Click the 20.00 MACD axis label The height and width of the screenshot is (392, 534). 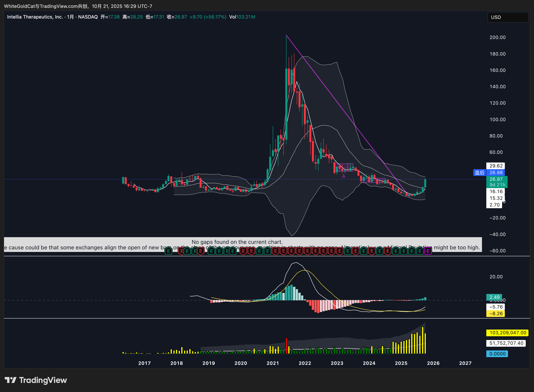pyautogui.click(x=496, y=277)
